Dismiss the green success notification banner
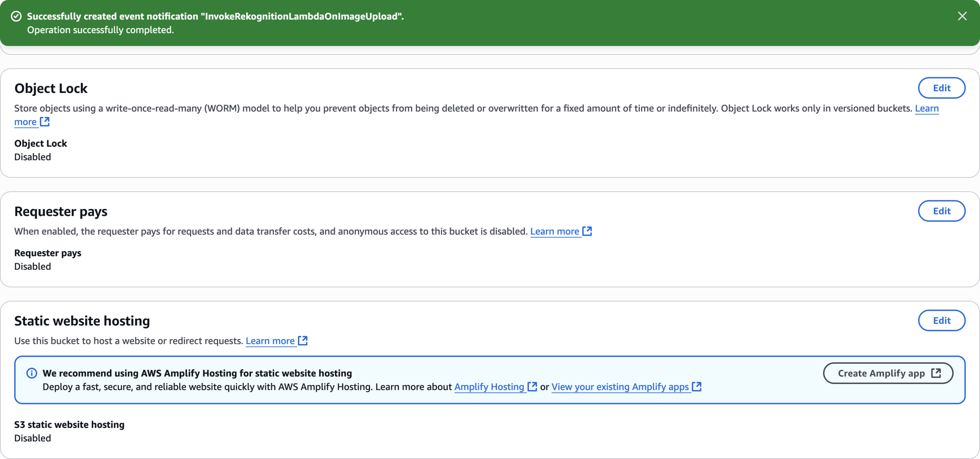980x459 pixels. click(x=962, y=16)
